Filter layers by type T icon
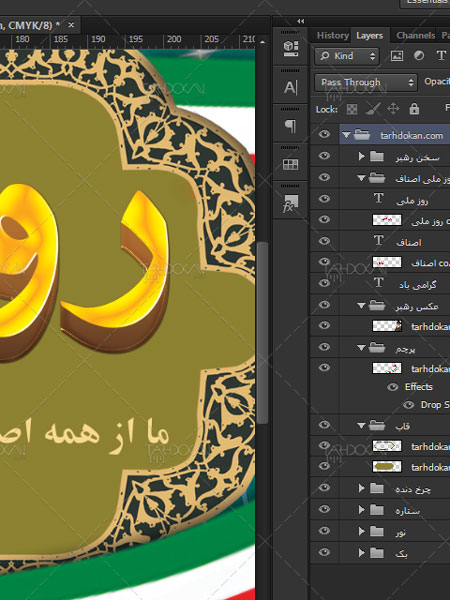Screen dimensions: 450x600 coord(441,56)
